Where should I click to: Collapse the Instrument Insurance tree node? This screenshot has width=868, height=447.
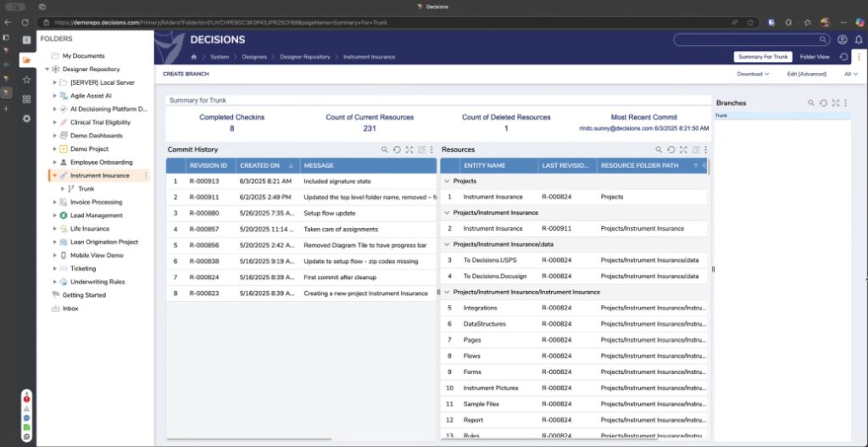point(55,176)
